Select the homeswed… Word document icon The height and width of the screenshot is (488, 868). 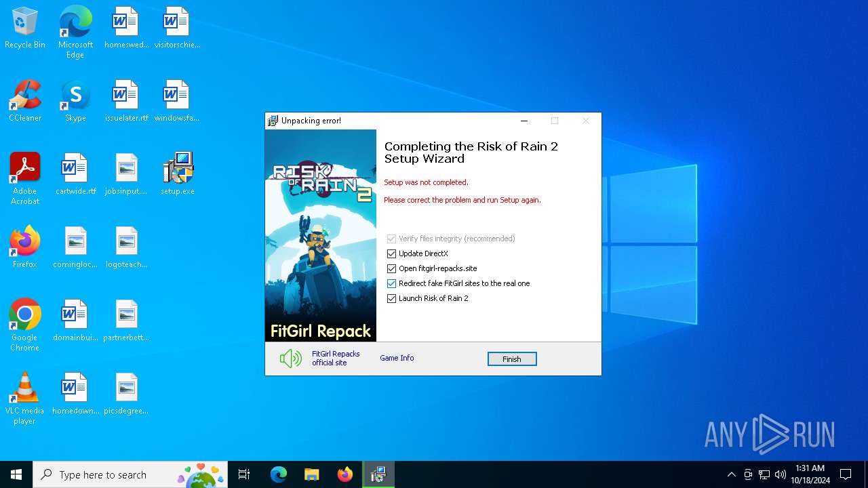pyautogui.click(x=126, y=28)
